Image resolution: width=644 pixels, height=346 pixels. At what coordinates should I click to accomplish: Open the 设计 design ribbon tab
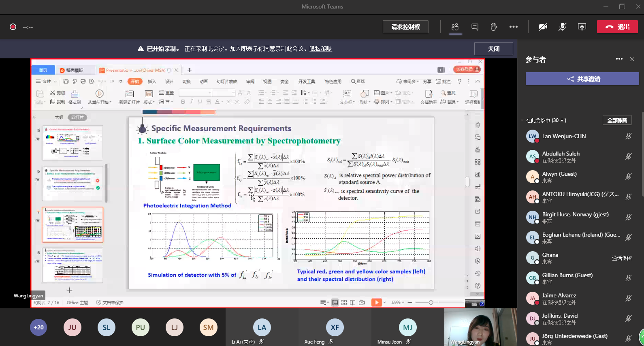point(169,81)
